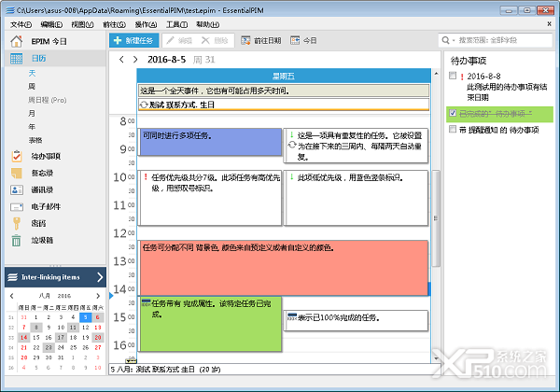Click the scrollbar down arrow in calendar
The height and width of the screenshot is (392, 560).
(x=436, y=358)
